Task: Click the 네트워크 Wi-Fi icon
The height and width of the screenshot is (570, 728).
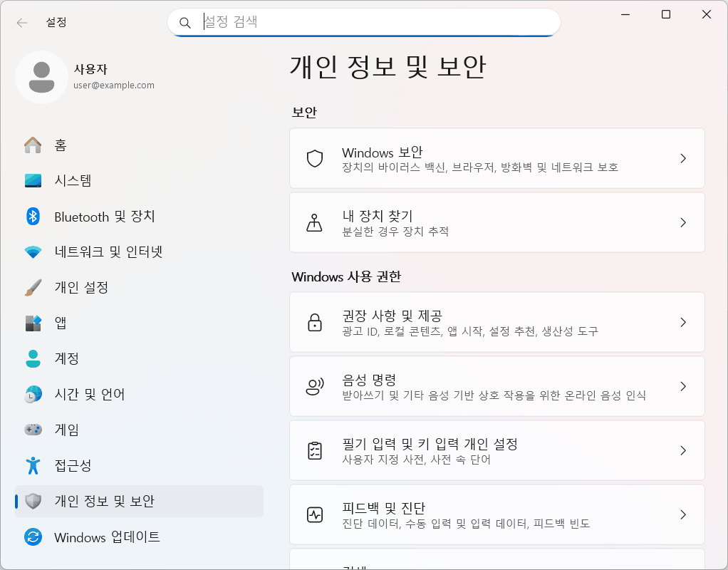Action: coord(33,252)
